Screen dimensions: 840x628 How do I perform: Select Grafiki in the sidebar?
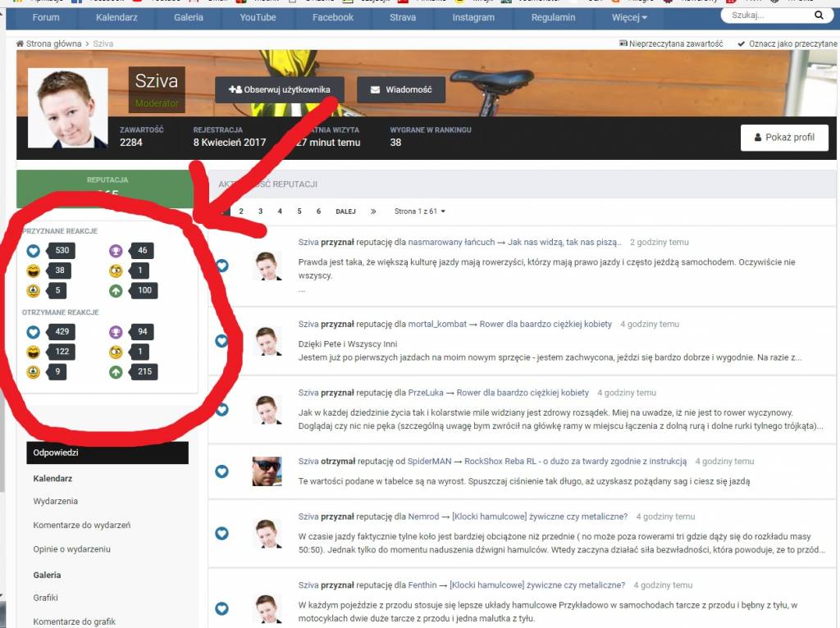[46, 598]
